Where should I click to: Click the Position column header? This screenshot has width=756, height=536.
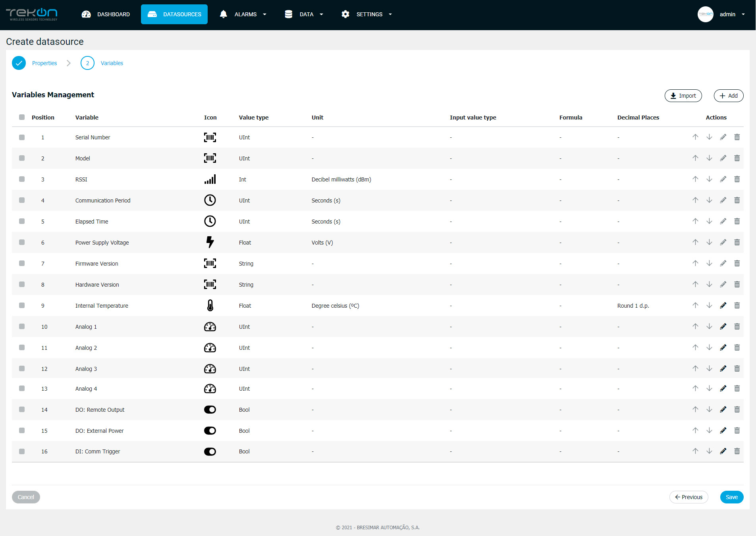pos(43,117)
